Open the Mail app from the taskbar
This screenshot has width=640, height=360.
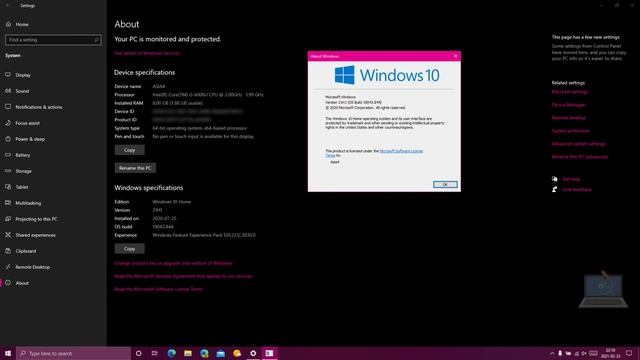220,353
